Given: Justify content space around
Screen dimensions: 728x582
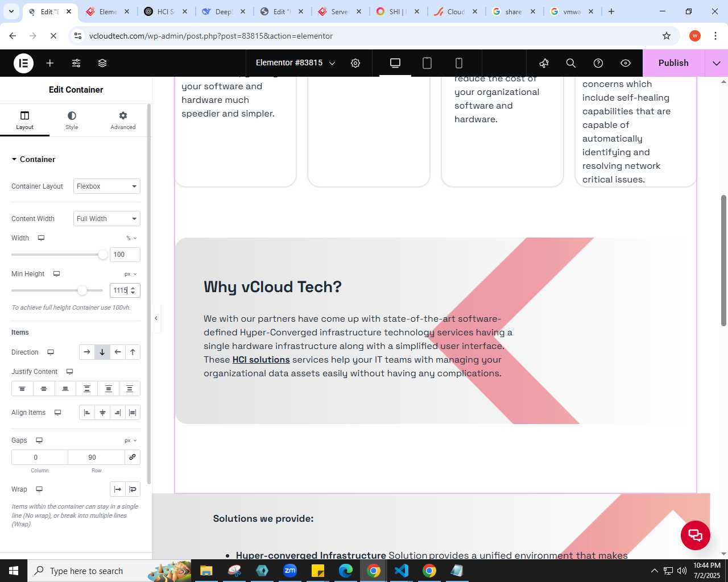Looking at the screenshot, I should [108, 389].
